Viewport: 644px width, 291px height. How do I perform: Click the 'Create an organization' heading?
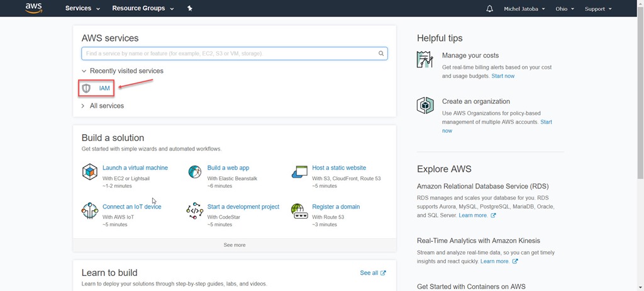tap(476, 101)
